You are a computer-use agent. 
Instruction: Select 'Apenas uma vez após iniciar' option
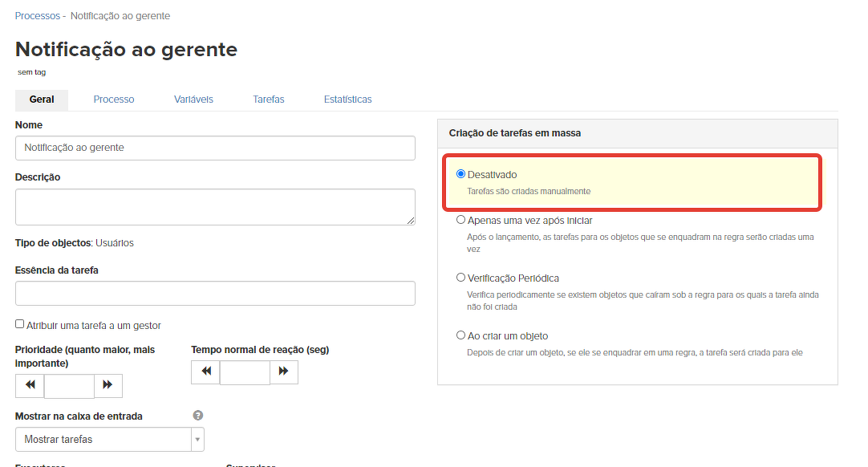pyautogui.click(x=460, y=220)
